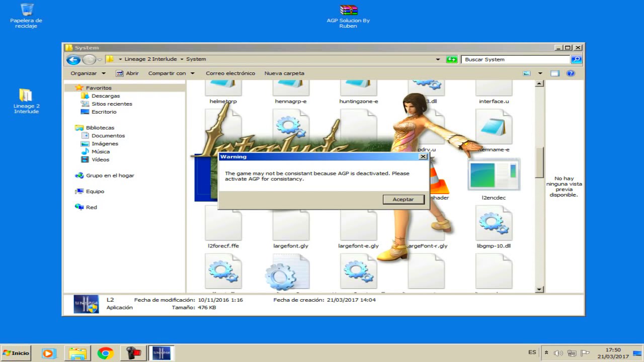
Task: Open Explorer help question mark icon
Action: pyautogui.click(x=571, y=73)
